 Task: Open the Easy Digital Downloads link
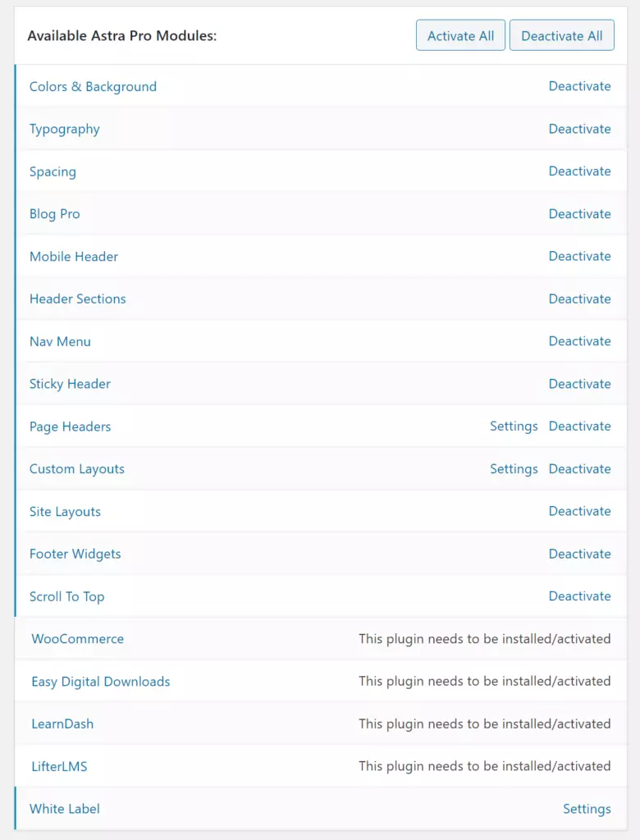100,681
